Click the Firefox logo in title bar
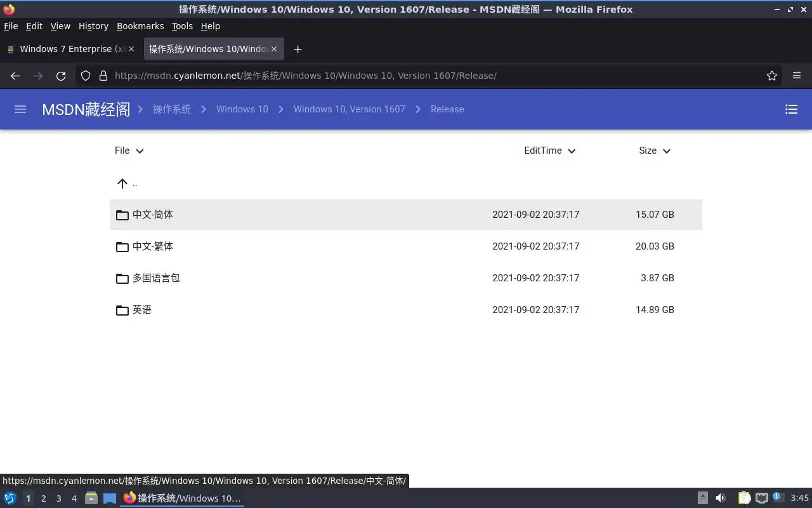The height and width of the screenshot is (508, 812). point(9,10)
